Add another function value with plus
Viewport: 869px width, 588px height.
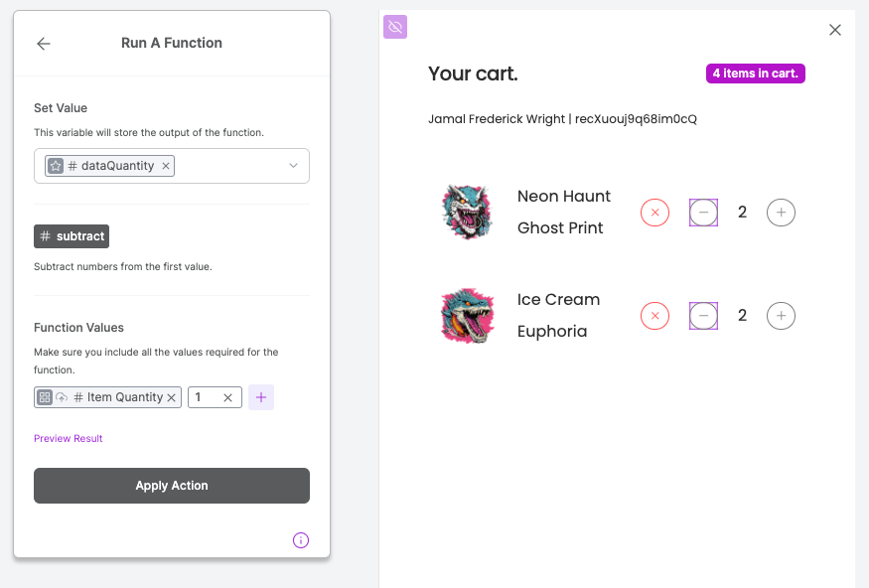tap(261, 397)
